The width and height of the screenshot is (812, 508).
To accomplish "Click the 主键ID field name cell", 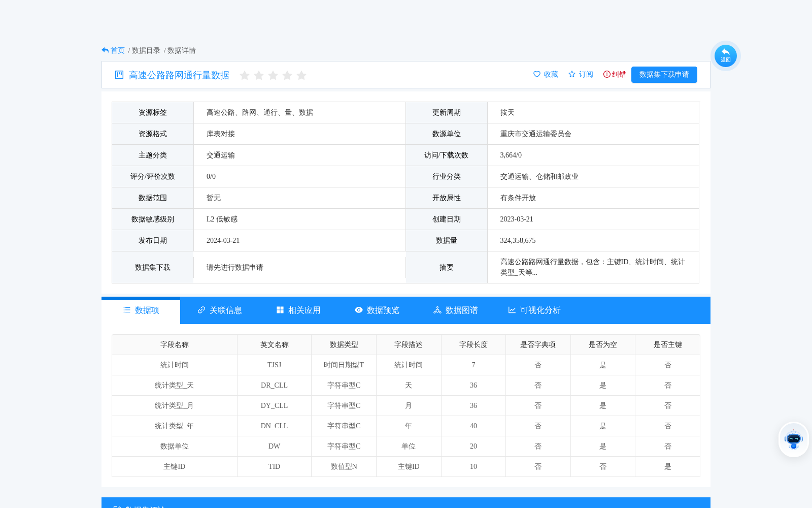I will point(175,467).
